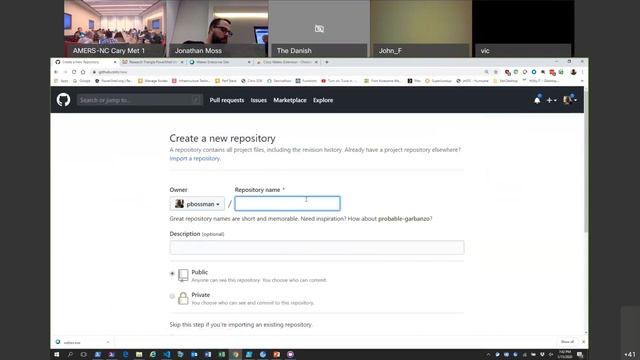
Task: Select Jonathan Moss video thumbnail
Action: (x=217, y=28)
